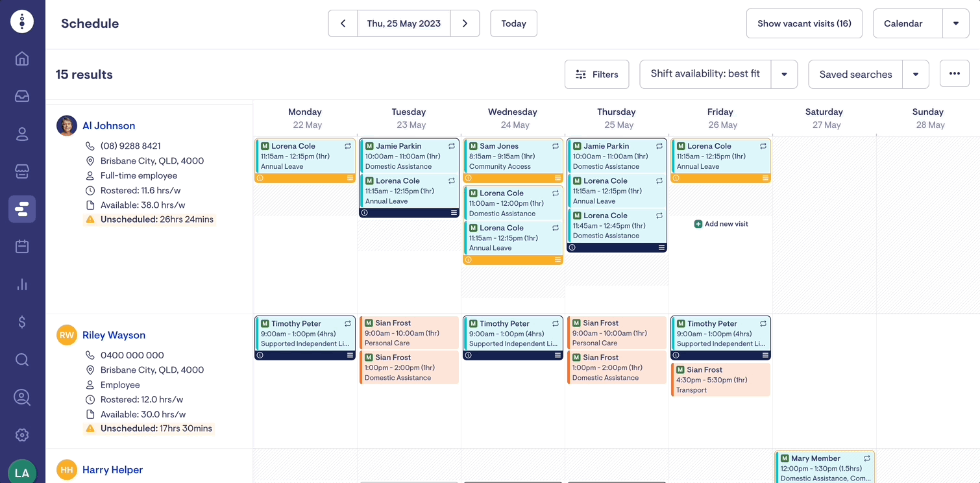Open the Inbox icon in sidebar
980x483 pixels.
[x=22, y=97]
